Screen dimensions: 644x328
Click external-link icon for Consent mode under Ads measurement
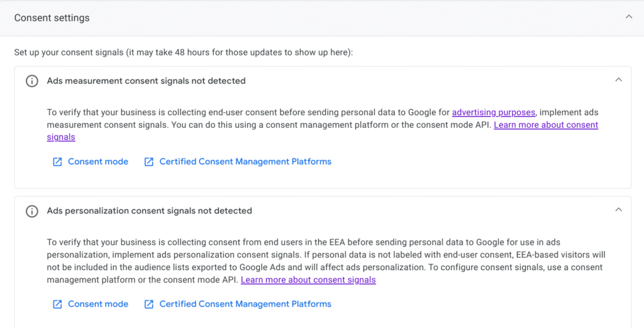[x=57, y=162]
